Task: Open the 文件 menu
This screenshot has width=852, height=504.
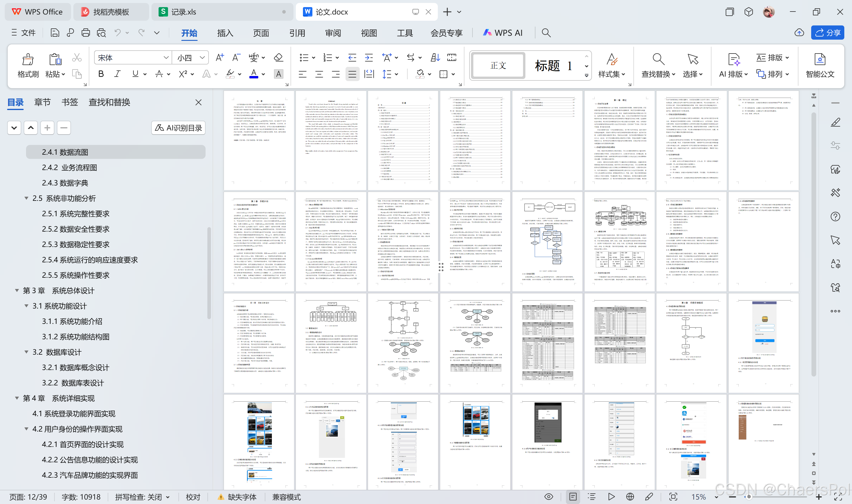Action: (23, 33)
